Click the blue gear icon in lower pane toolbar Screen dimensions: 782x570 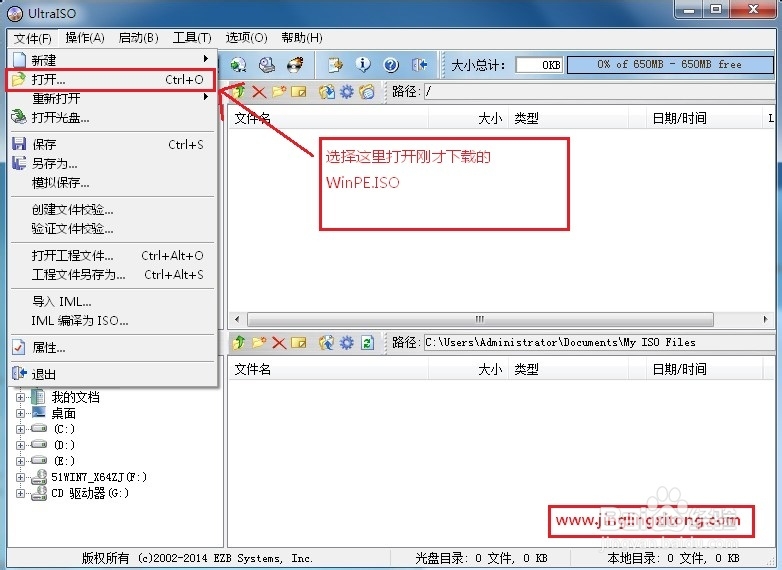click(x=347, y=343)
